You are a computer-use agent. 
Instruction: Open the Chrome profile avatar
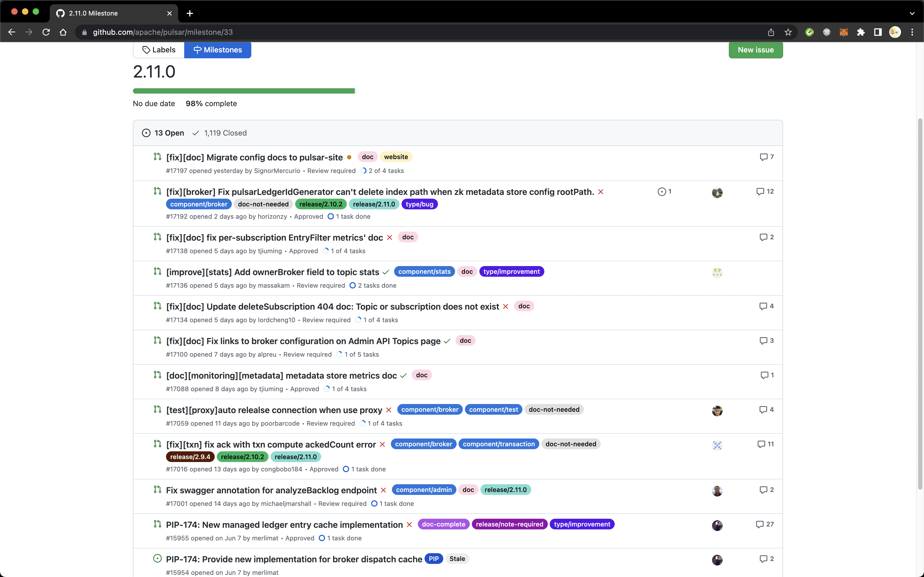[895, 32]
